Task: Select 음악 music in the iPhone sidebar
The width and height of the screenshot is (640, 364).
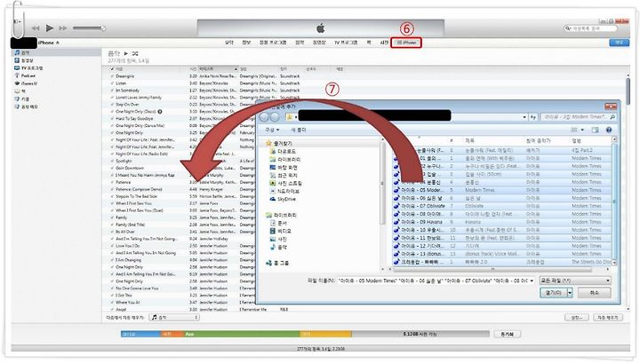Action: click(x=56, y=52)
